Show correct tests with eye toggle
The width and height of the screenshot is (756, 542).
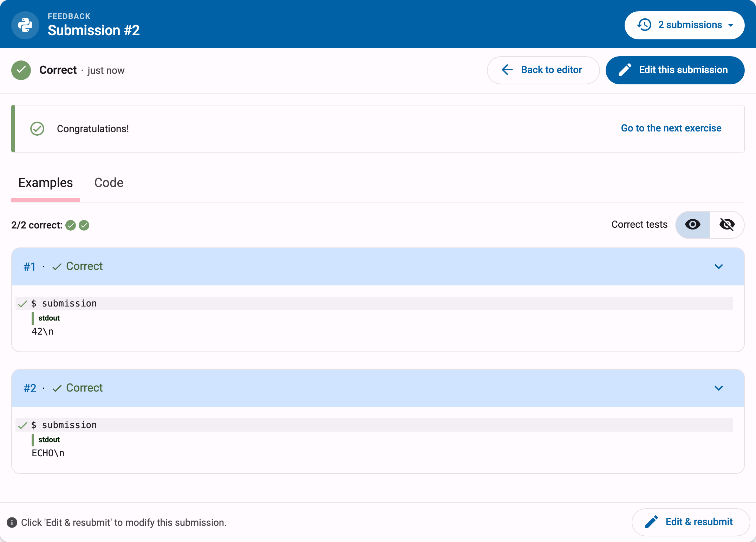point(693,225)
